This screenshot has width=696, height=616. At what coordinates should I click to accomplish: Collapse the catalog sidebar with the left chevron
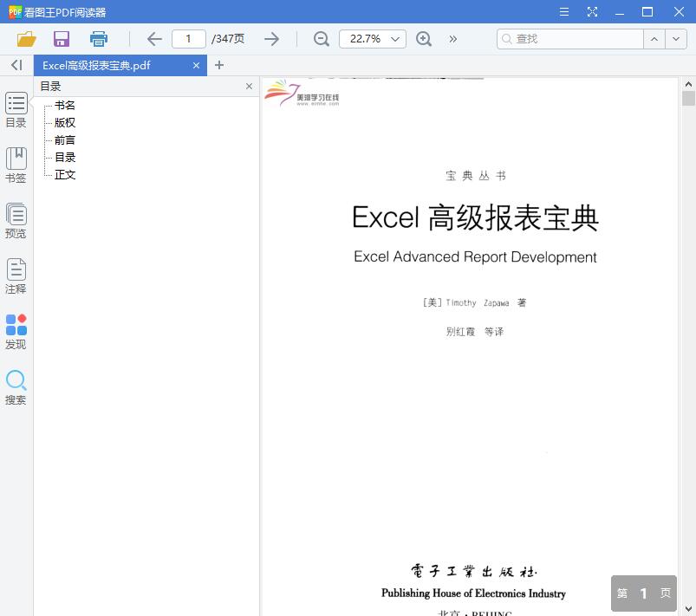click(16, 65)
